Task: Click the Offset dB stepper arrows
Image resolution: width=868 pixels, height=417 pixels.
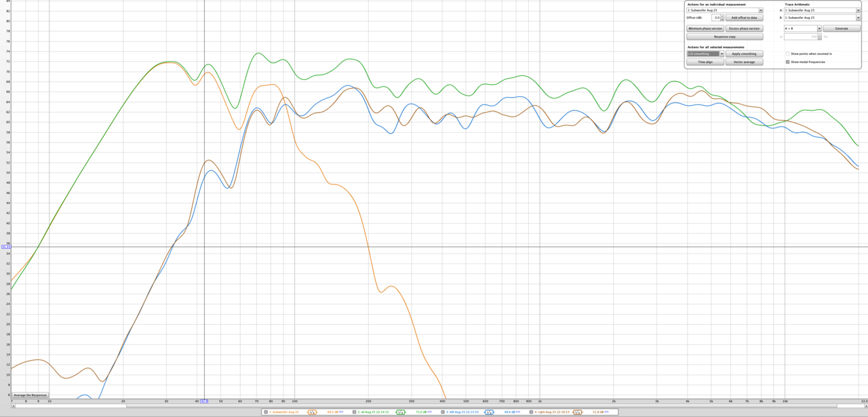Action: coord(722,18)
